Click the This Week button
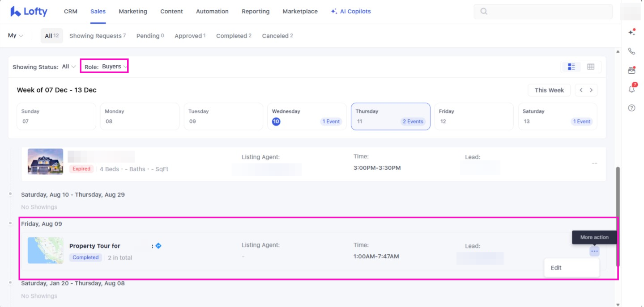The width and height of the screenshot is (644, 307). pos(549,90)
